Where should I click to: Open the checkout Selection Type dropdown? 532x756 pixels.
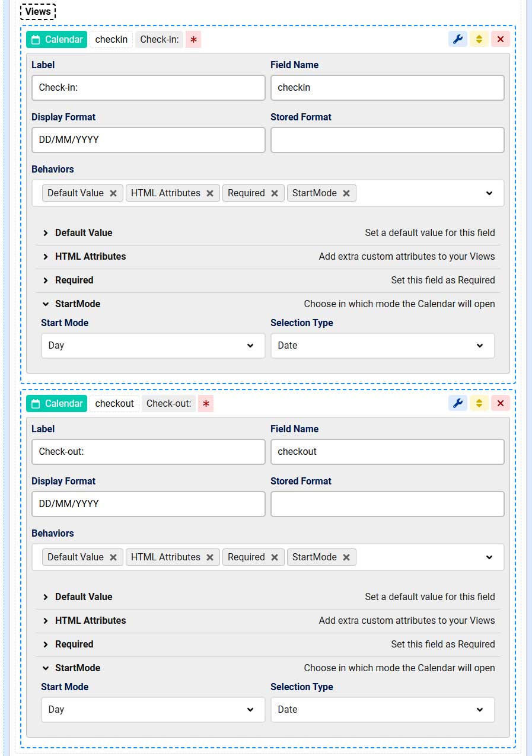point(382,710)
